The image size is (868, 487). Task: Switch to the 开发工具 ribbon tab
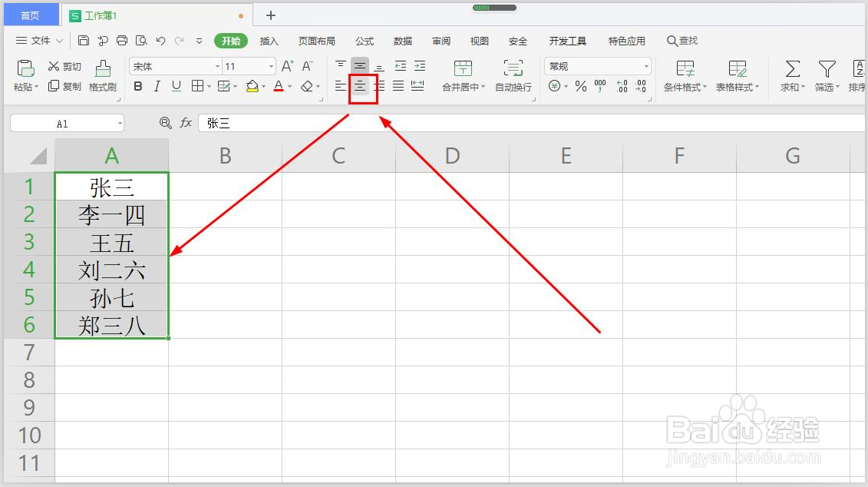[567, 41]
